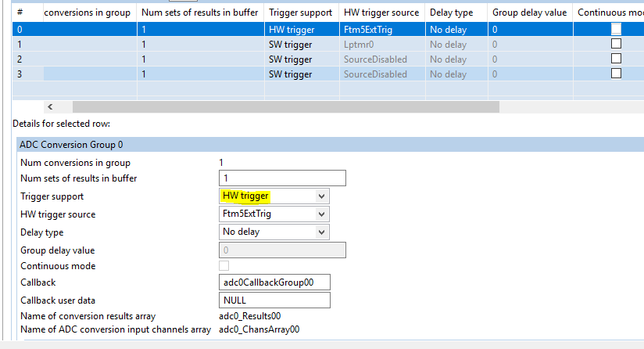Click SW trigger cell in row 2
The image size is (644, 349).
[302, 59]
